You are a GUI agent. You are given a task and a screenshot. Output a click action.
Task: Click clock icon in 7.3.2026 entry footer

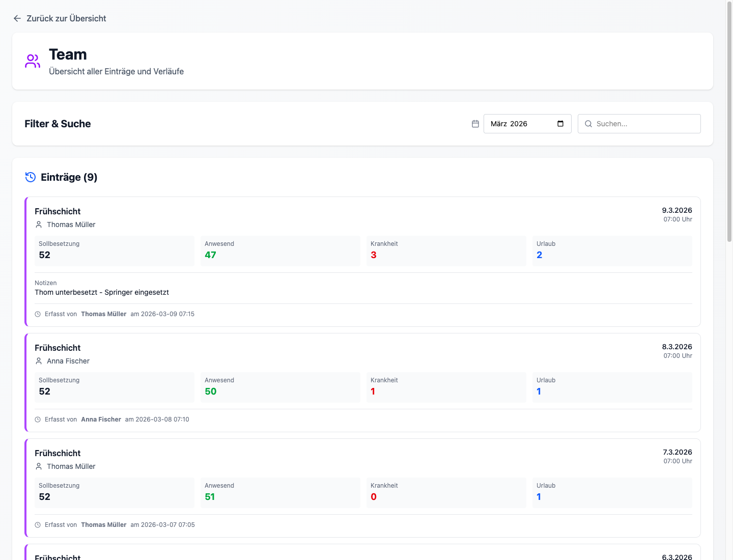pos(38,525)
